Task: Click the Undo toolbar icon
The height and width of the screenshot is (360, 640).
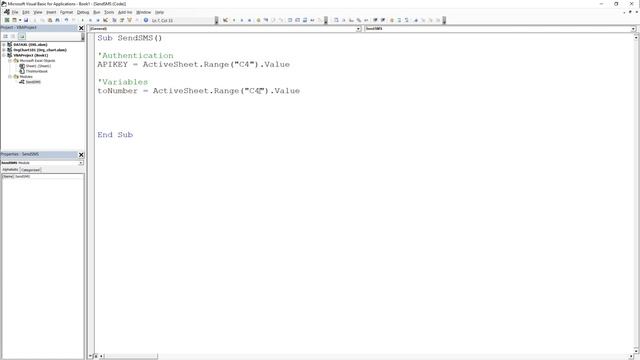Action: (66, 20)
